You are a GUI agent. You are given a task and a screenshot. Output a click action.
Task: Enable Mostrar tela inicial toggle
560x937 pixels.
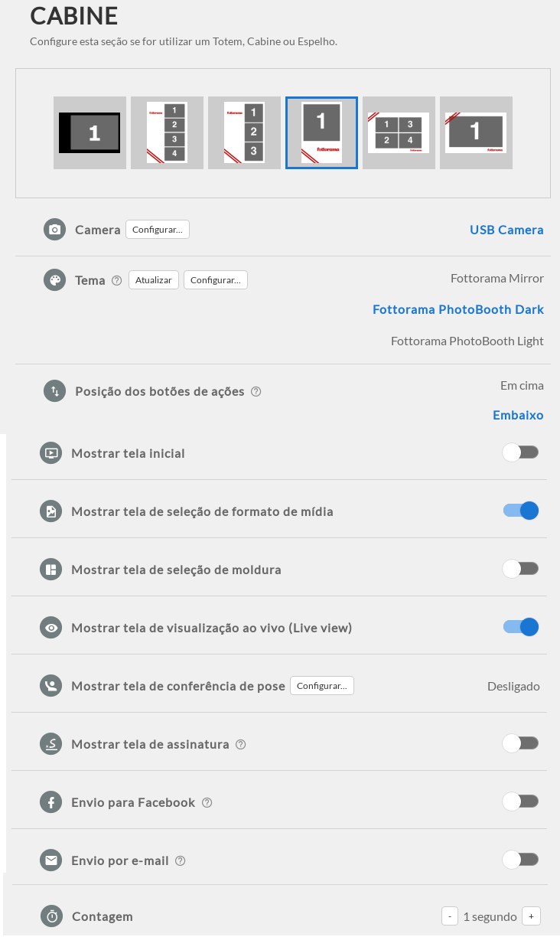(x=521, y=452)
